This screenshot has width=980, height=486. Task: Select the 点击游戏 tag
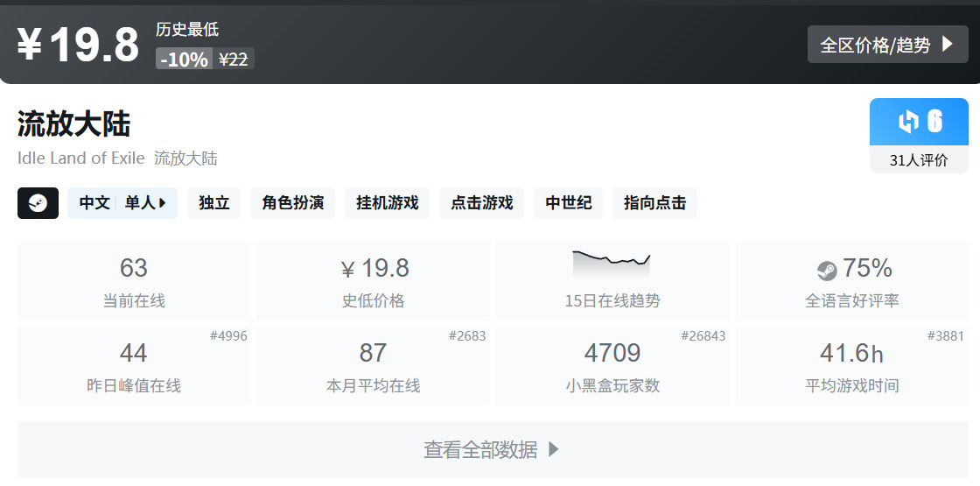point(482,203)
